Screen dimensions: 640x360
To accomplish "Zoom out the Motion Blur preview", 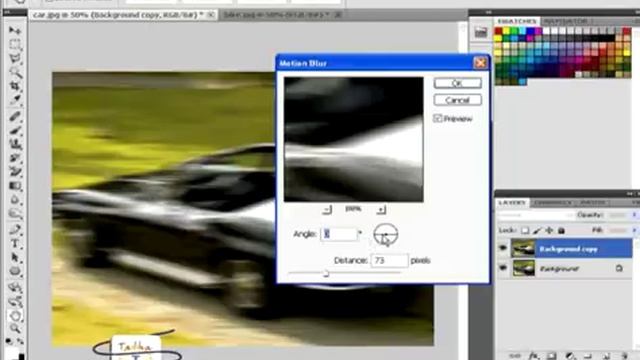I will coord(327,209).
